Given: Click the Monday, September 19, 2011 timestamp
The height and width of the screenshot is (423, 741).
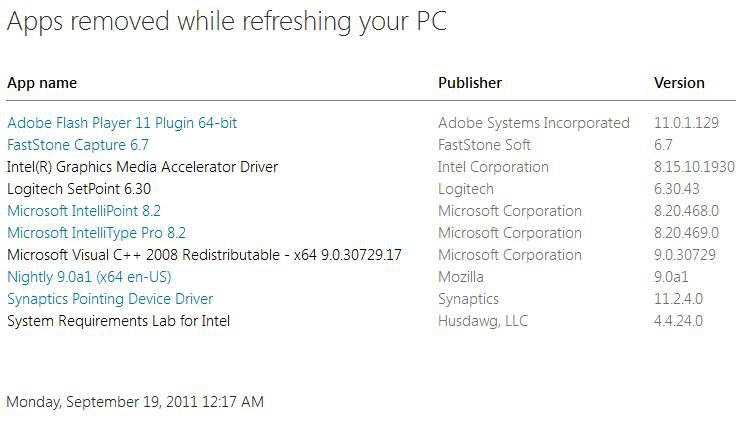Looking at the screenshot, I should point(135,402).
